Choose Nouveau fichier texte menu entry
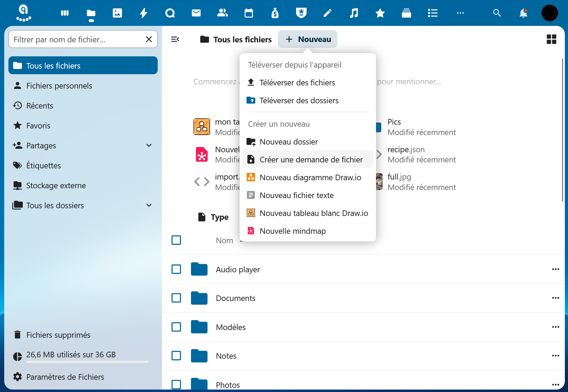The height and width of the screenshot is (392, 568). [296, 195]
